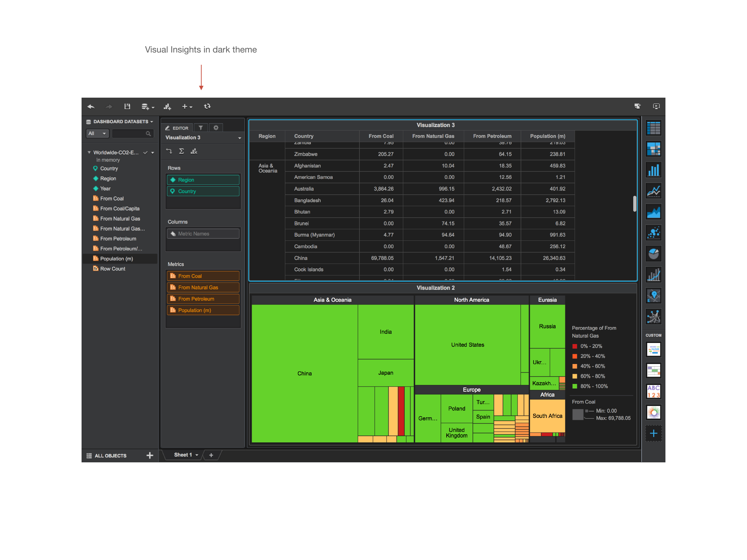Open the plus insert dropdown in the toolbar
Image resolution: width=747 pixels, height=560 pixels.
click(187, 107)
